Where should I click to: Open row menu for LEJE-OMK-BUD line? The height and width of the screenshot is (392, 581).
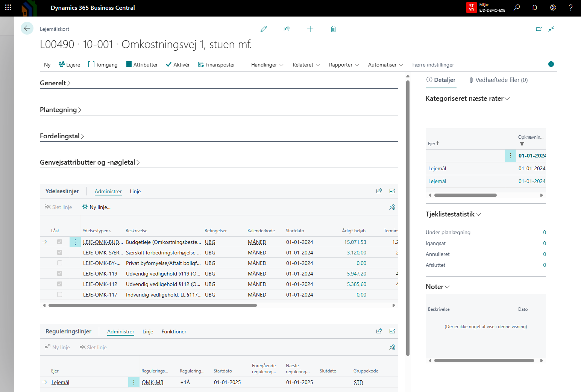75,242
